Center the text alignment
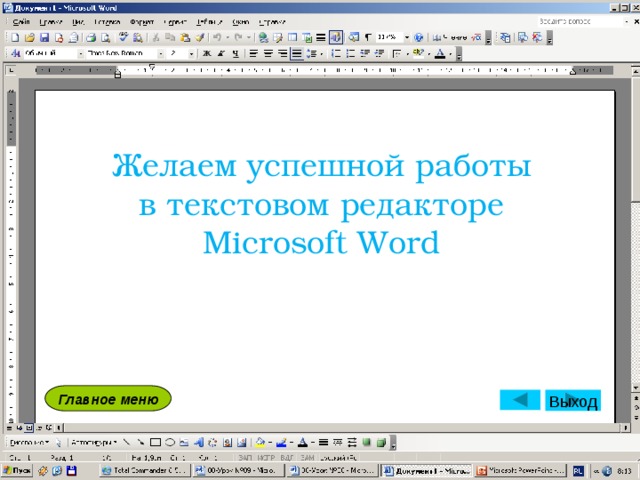 pyautogui.click(x=268, y=53)
